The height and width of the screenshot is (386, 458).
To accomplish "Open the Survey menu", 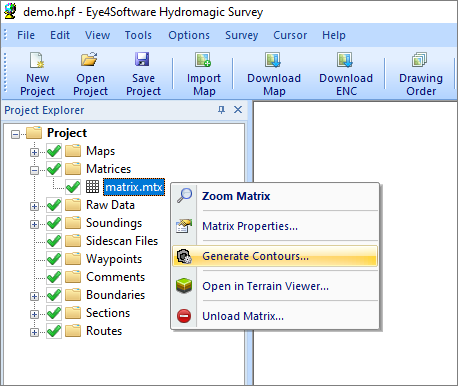I will coord(241,35).
